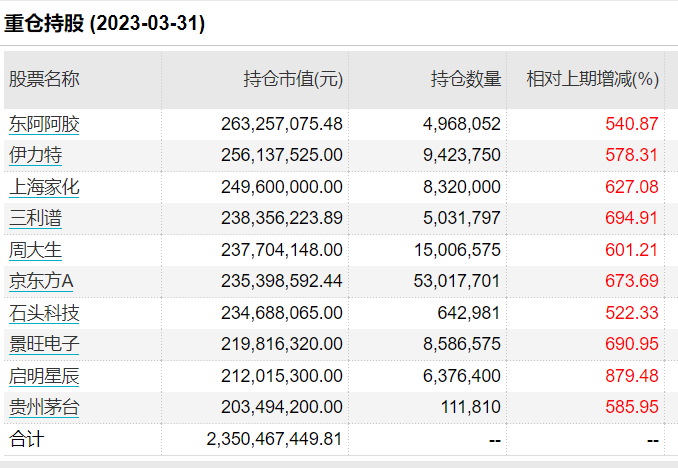The width and height of the screenshot is (678, 468).
Task: Click the 股票名称 column header
Action: [44, 79]
